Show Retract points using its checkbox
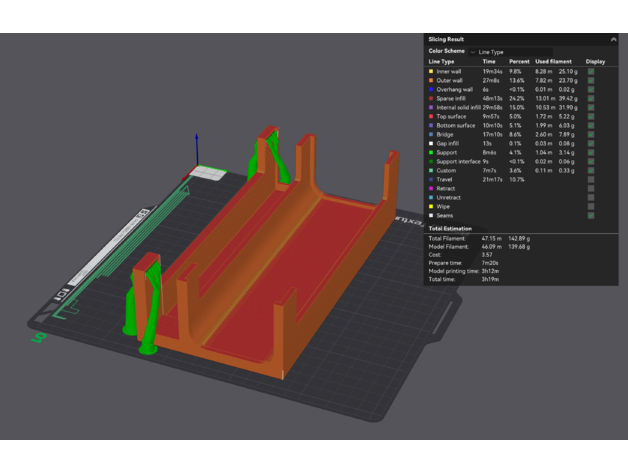Screen dimensions: 628x472 (591, 188)
